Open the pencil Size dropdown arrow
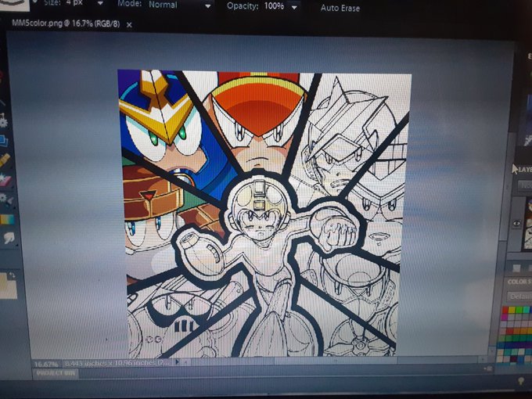 pyautogui.click(x=100, y=3)
